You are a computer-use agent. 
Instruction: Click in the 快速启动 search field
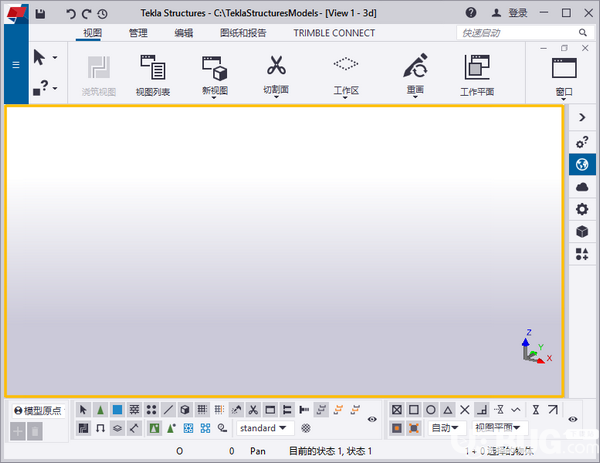point(517,33)
